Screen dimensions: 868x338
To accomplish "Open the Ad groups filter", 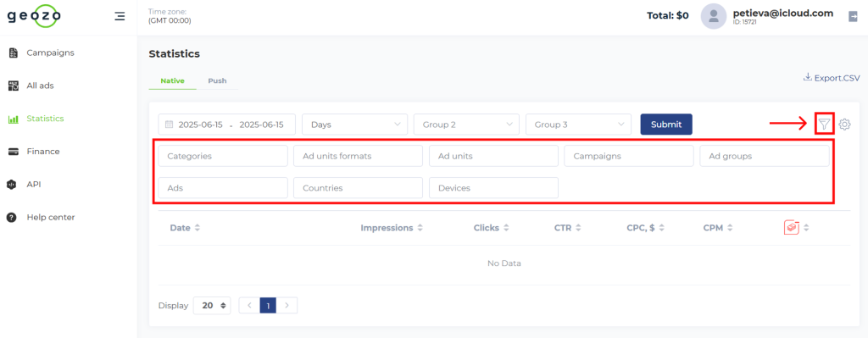I will 765,156.
